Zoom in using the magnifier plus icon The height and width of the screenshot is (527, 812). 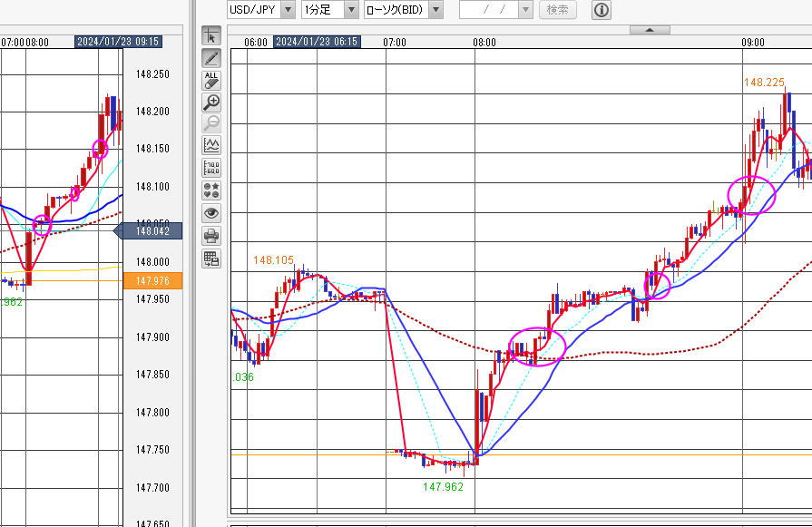tap(211, 102)
